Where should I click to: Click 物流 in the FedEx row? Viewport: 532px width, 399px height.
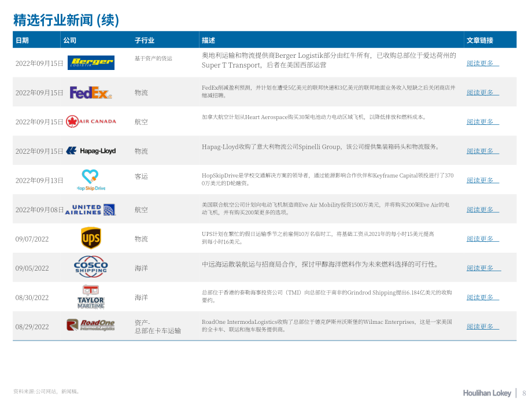[141, 93]
